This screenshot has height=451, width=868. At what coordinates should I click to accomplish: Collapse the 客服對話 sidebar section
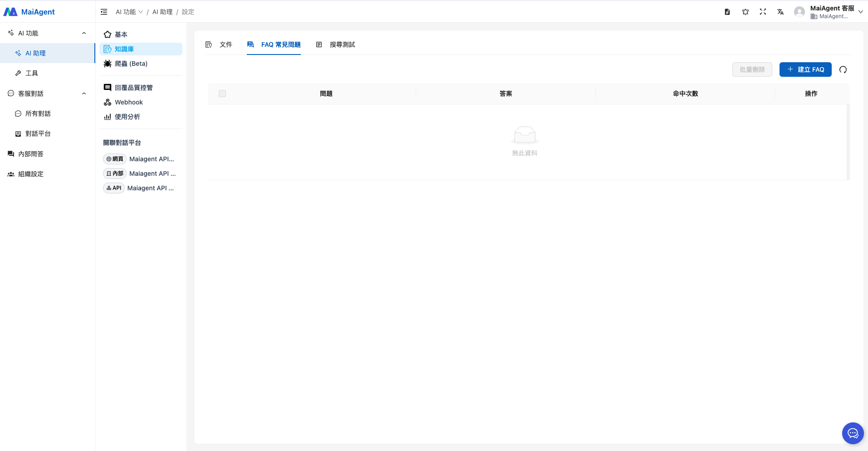(84, 94)
